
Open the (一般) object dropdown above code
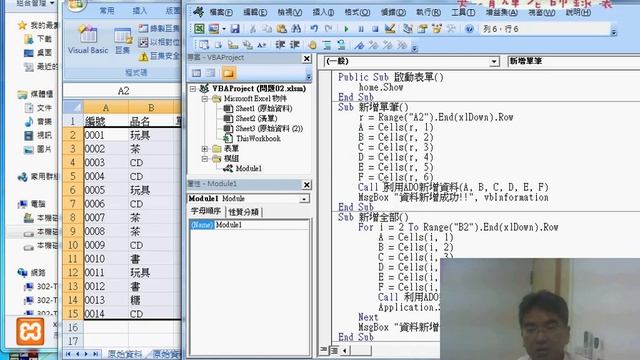pos(494,62)
